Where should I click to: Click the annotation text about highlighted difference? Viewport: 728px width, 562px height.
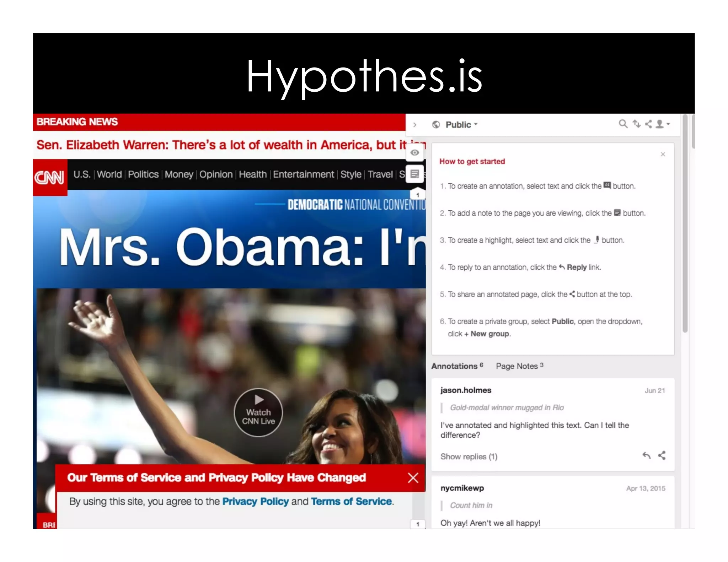(535, 430)
